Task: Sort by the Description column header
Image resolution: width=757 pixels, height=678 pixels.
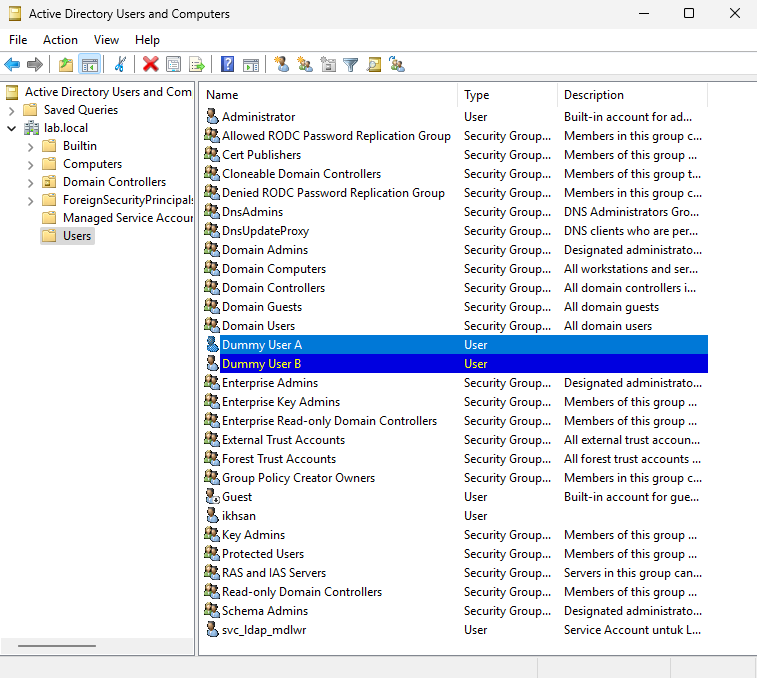Action: [x=632, y=95]
